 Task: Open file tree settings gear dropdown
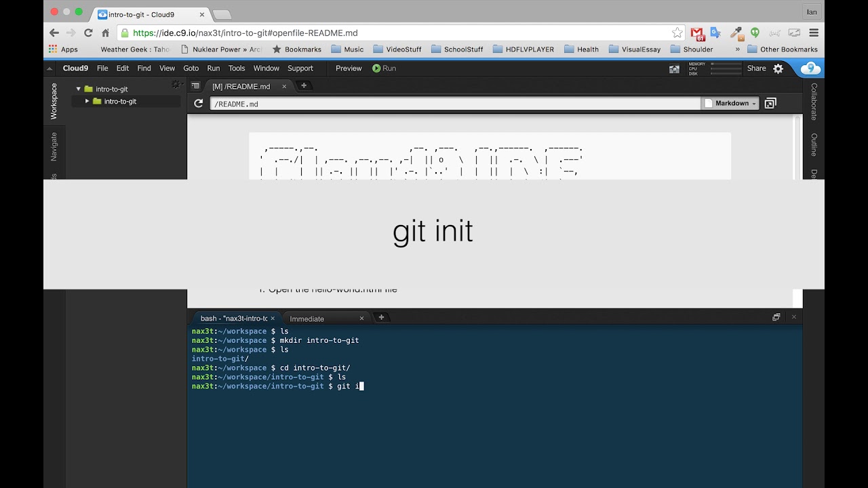tap(176, 85)
